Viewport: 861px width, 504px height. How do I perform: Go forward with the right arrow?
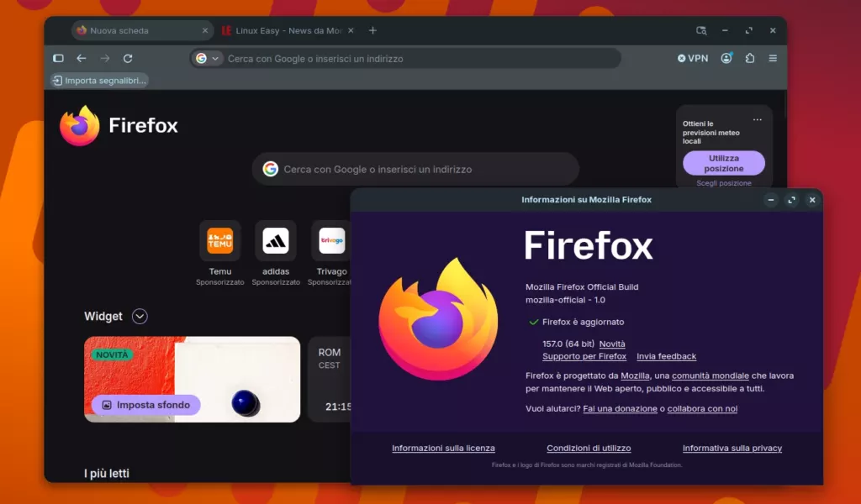coord(105,58)
